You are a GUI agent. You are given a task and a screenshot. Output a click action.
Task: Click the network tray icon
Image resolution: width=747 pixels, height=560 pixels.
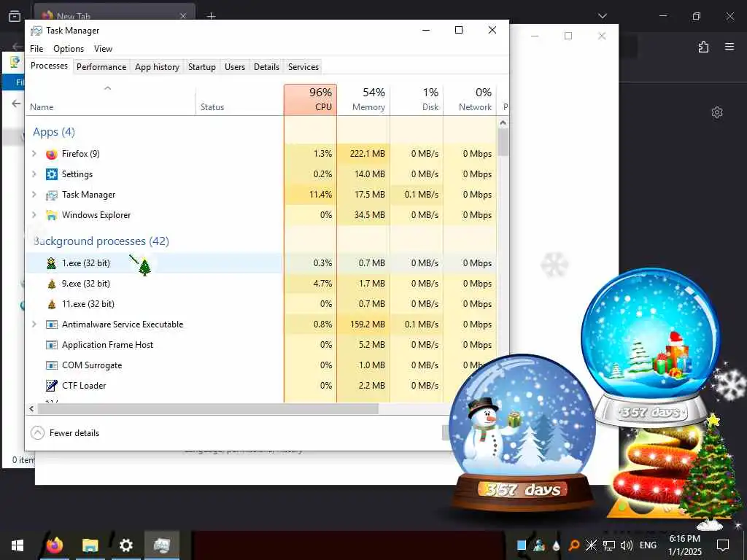[609, 545]
